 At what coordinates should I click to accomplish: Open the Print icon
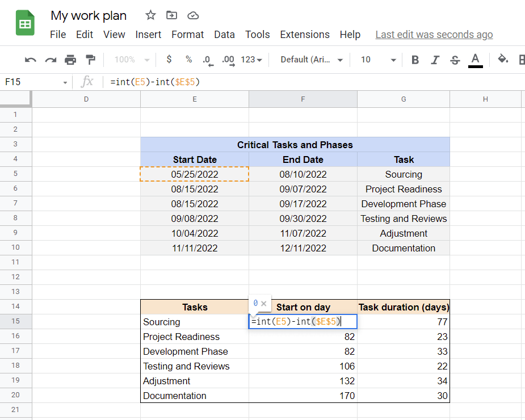click(x=69, y=59)
